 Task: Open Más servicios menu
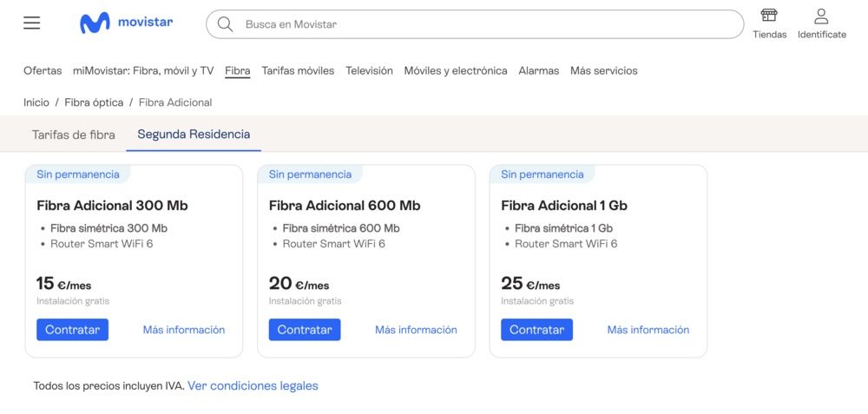pos(604,71)
